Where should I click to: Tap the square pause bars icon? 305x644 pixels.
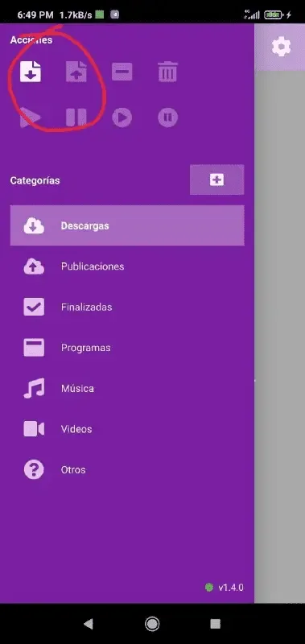tap(76, 118)
